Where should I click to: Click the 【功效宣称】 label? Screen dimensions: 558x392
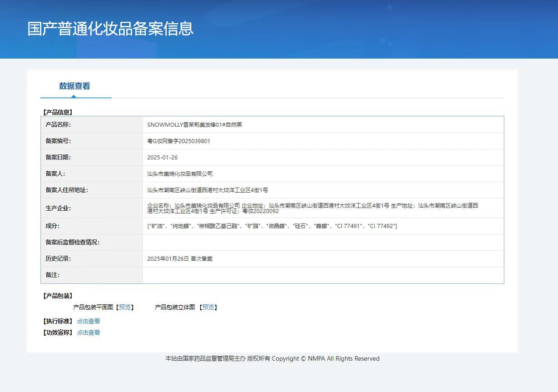(x=58, y=332)
